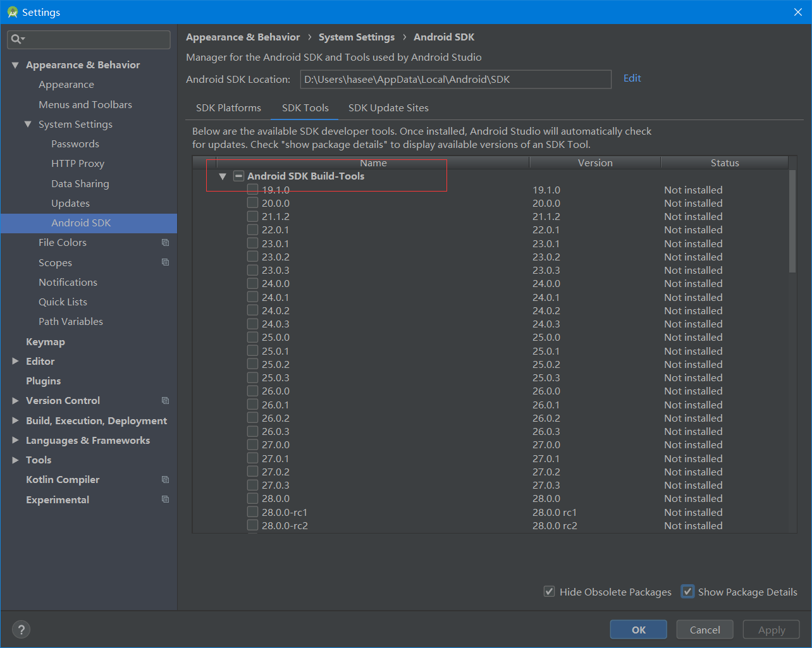Viewport: 812px width, 648px height.
Task: Click Android Studio logo in title bar
Action: click(x=12, y=12)
